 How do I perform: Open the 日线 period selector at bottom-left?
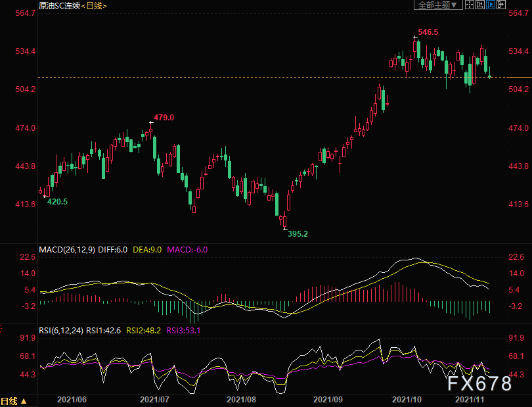(x=14, y=401)
